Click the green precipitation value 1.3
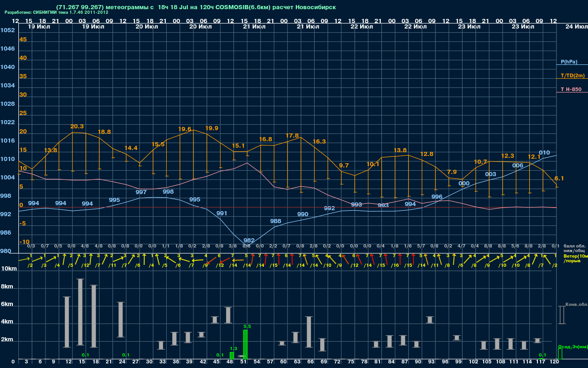This screenshot has height=368, width=588. (x=233, y=349)
